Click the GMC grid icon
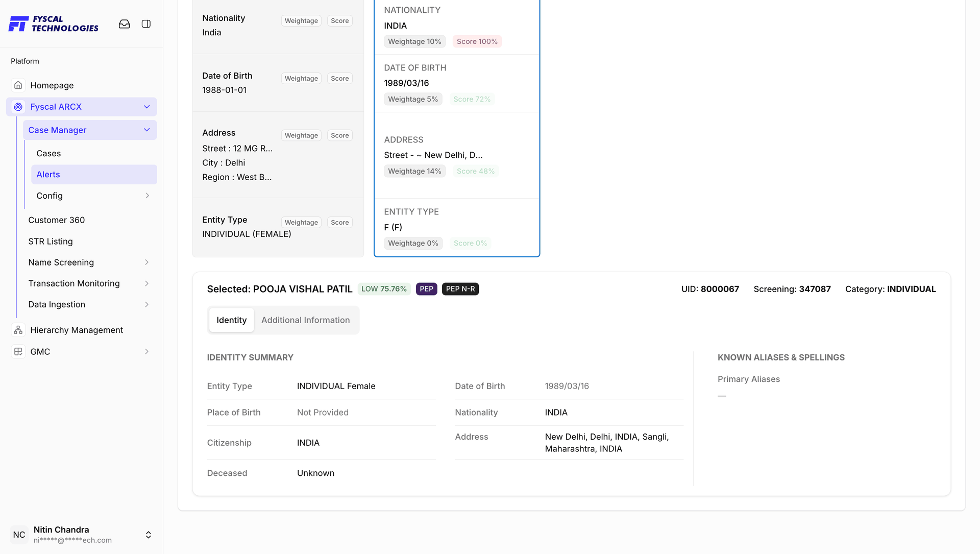 pyautogui.click(x=18, y=351)
